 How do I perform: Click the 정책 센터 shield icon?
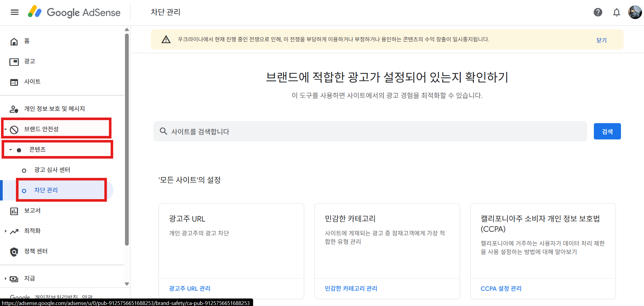tap(14, 252)
